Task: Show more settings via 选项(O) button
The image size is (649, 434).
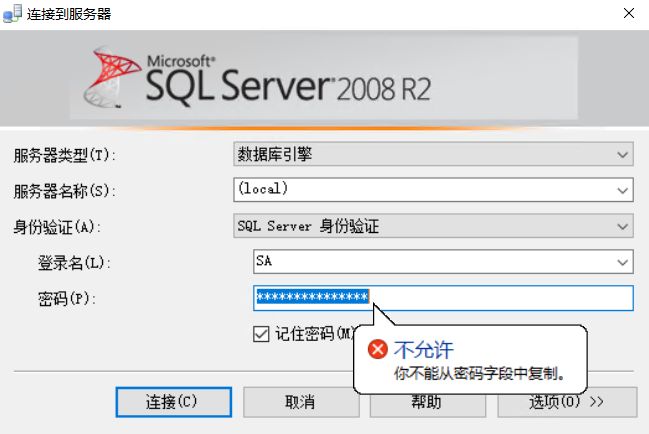Action: click(x=567, y=402)
